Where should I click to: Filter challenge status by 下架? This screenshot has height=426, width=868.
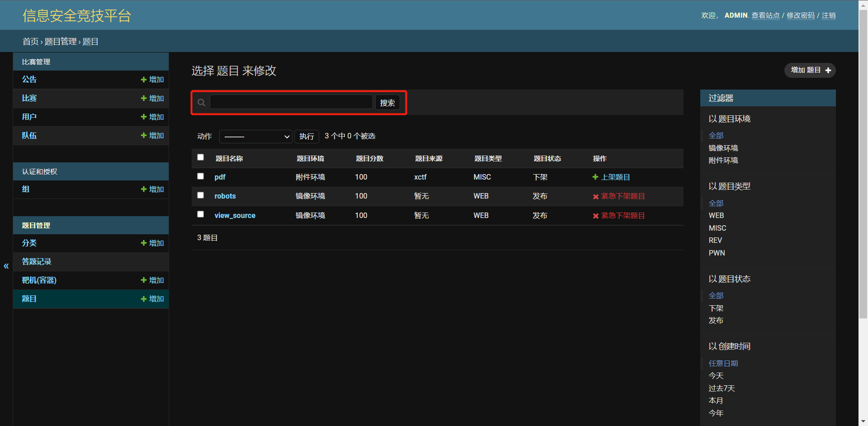(716, 308)
